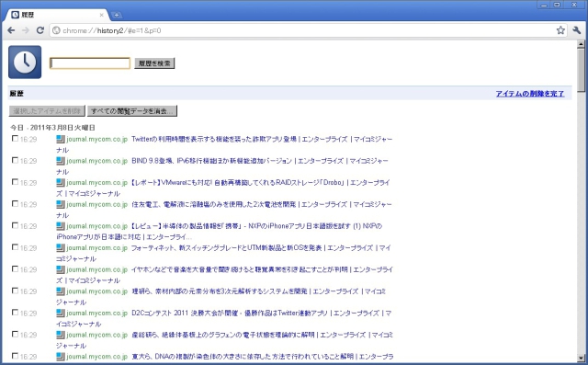Check the 産総研 グラフェン entry checkbox
This screenshot has height=365, width=588.
coord(15,335)
